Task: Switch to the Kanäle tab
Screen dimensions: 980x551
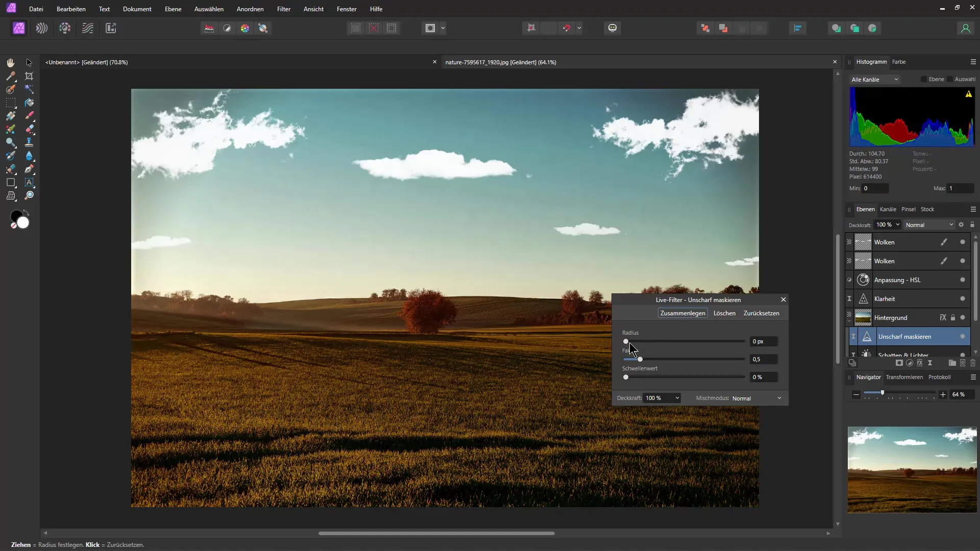Action: point(888,209)
